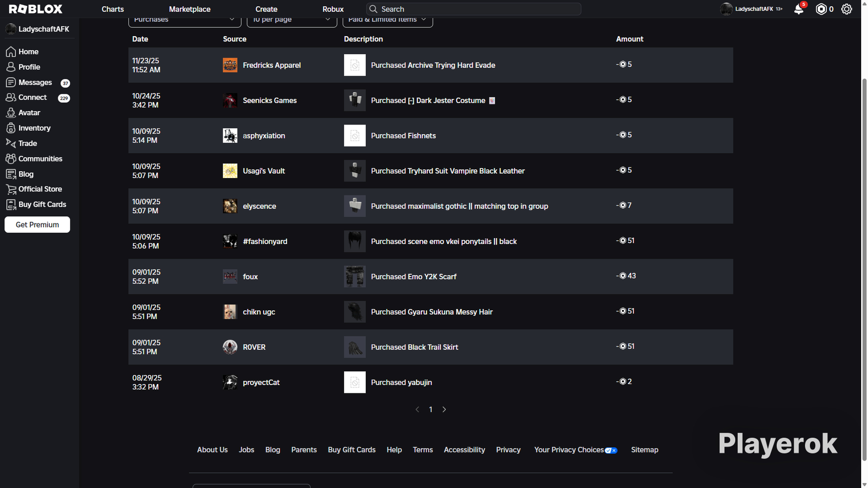Open the Purchases transaction type dropdown
868x488 pixels.
(185, 20)
